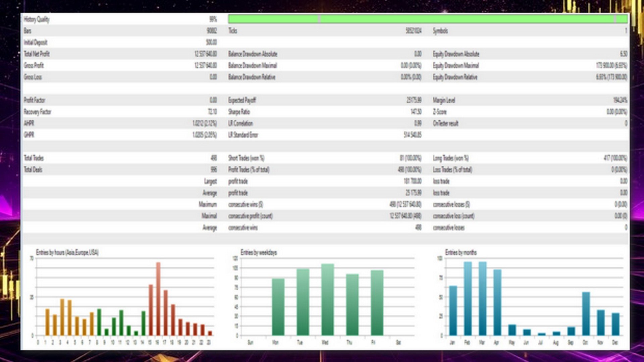Screen dimensions: 644x362
Task: Select the Equity Drawdown Maximal label
Action: tap(456, 65)
